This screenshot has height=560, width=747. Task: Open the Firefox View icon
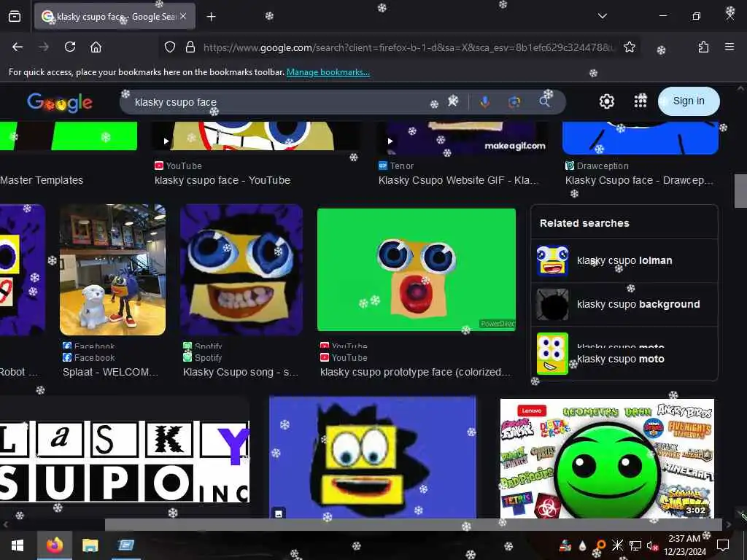click(x=15, y=17)
